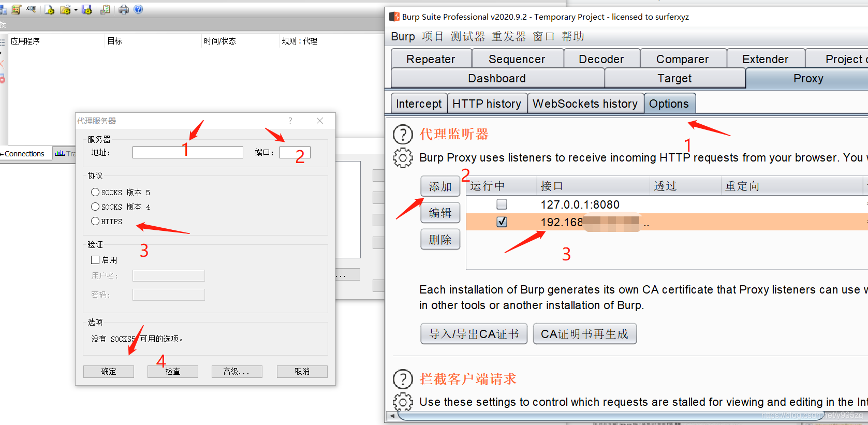This screenshot has height=425, width=868.
Task: Confirm the dialog with 确定
Action: coord(109,372)
